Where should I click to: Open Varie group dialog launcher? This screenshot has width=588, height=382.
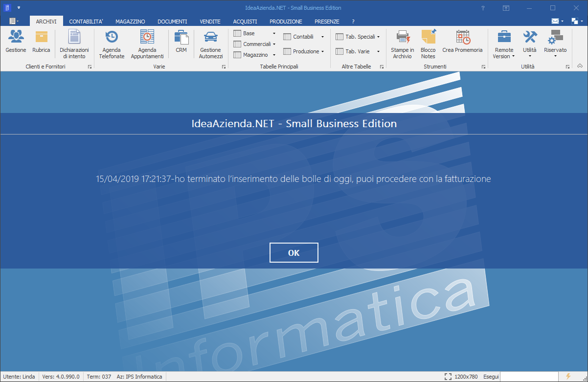click(x=224, y=67)
